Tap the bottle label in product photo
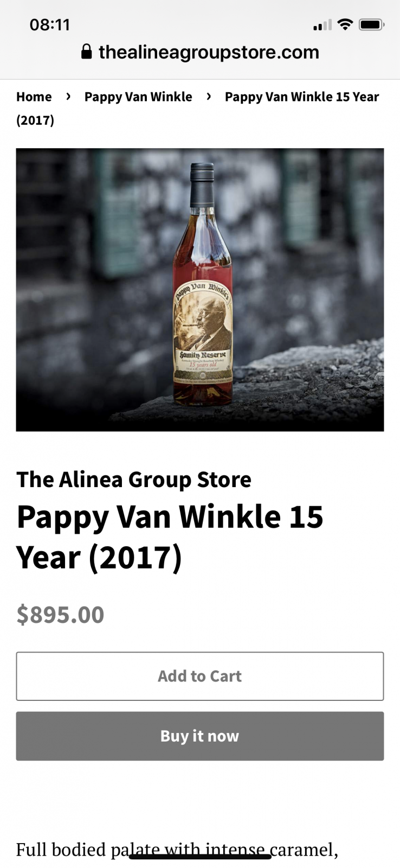This screenshot has height=868, width=400. point(203,331)
